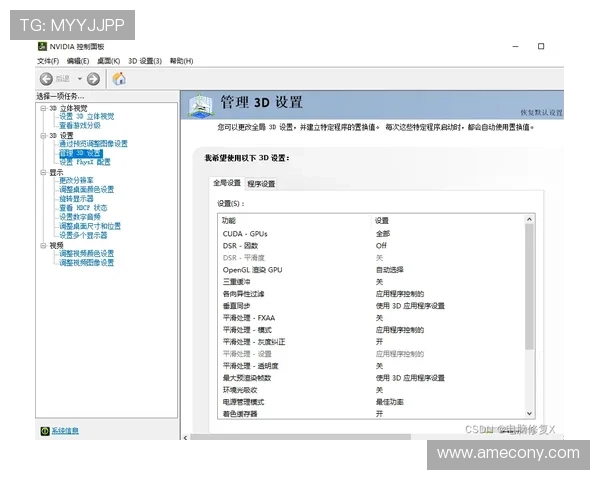This screenshot has height=480, width=600.
Task: Click the horizontal scrollbar left arrow
Action: click(x=186, y=438)
